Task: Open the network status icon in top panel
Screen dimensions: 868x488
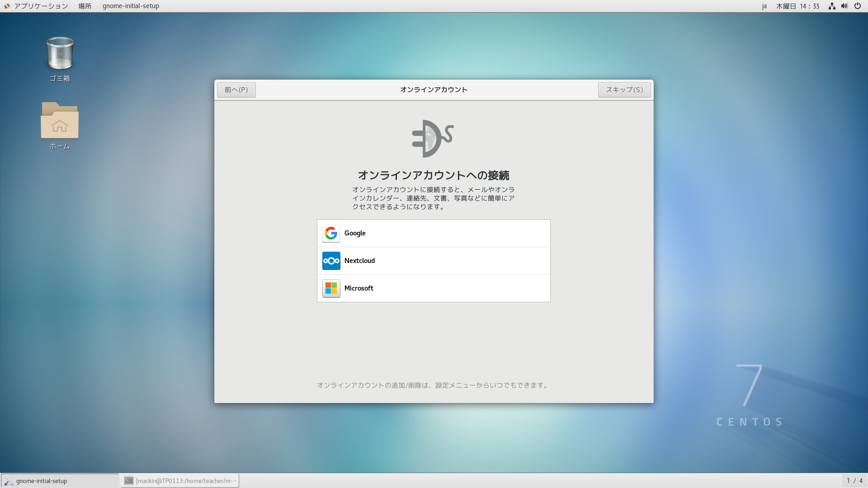Action: click(x=832, y=6)
